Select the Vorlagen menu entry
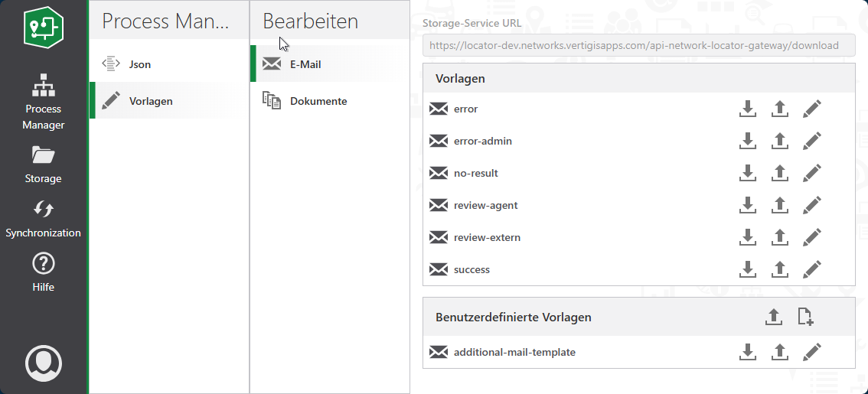868x394 pixels. click(x=150, y=101)
